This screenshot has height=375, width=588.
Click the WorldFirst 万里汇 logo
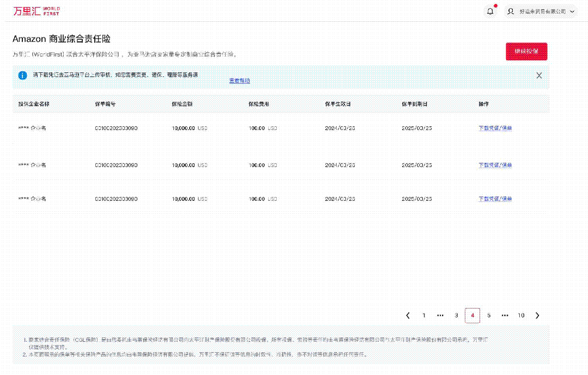[x=37, y=11]
